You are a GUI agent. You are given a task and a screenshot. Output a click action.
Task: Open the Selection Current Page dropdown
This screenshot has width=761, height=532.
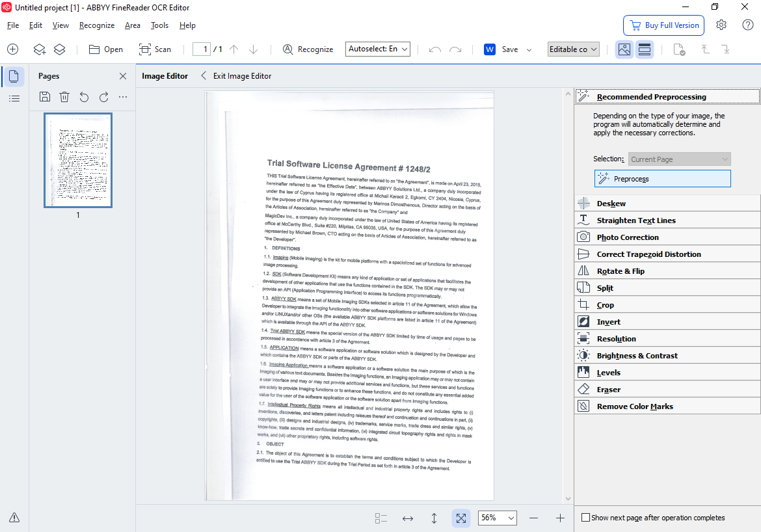[x=678, y=159]
